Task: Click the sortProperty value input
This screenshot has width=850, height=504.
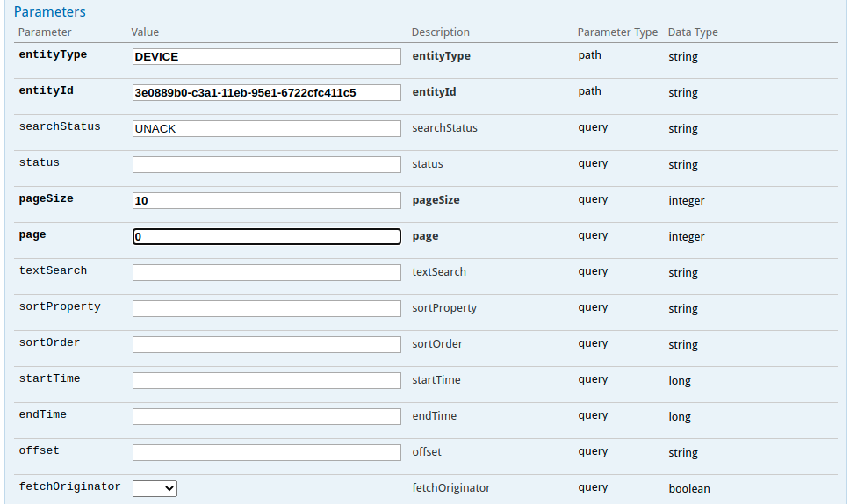Action: pos(267,308)
